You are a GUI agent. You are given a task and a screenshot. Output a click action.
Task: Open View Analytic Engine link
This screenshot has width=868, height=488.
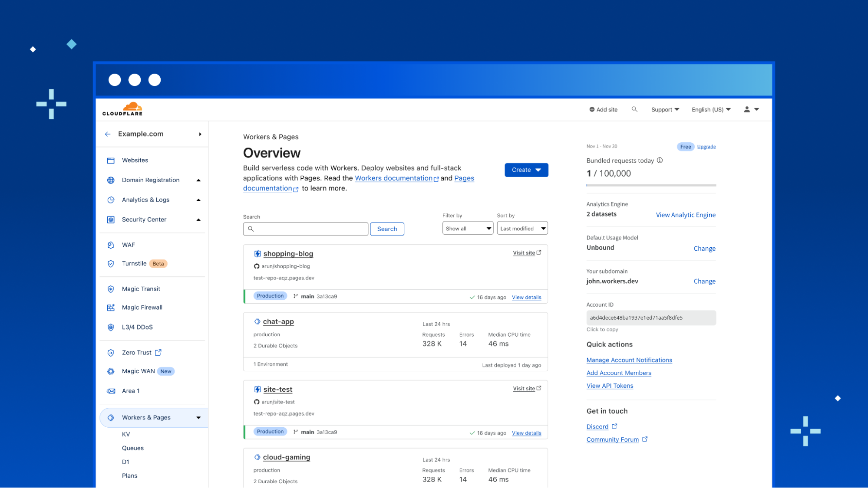(686, 215)
